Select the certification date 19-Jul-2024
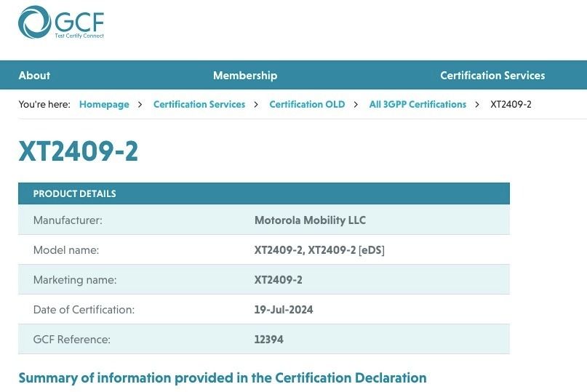Image resolution: width=587 pixels, height=392 pixels. (x=284, y=310)
